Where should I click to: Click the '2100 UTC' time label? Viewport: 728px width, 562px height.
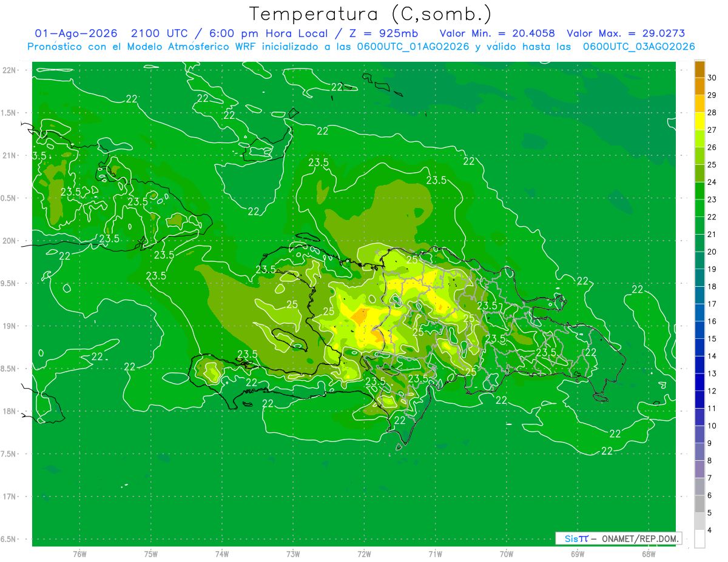(161, 33)
